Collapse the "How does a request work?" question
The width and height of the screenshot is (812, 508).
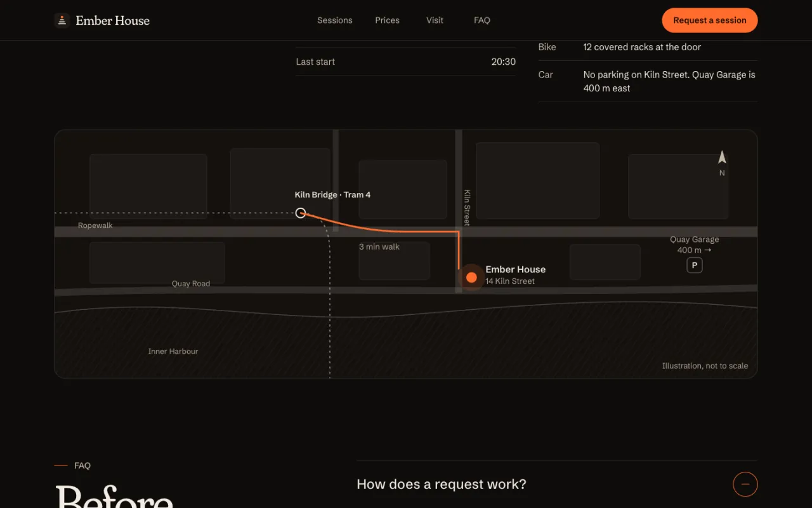(x=745, y=484)
